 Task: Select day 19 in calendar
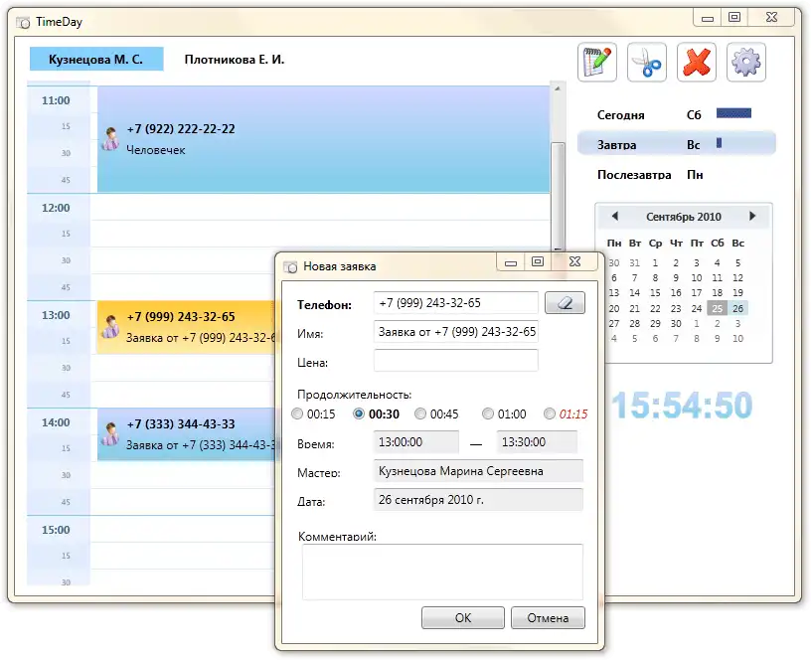click(737, 292)
